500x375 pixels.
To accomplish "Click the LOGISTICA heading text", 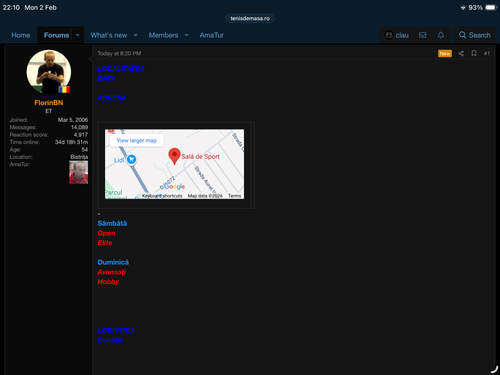I will pyautogui.click(x=116, y=330).
